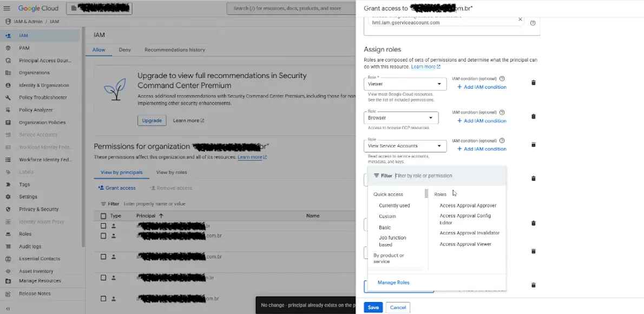
Task: Click the Quick access list scrollbar
Action: [x=426, y=193]
